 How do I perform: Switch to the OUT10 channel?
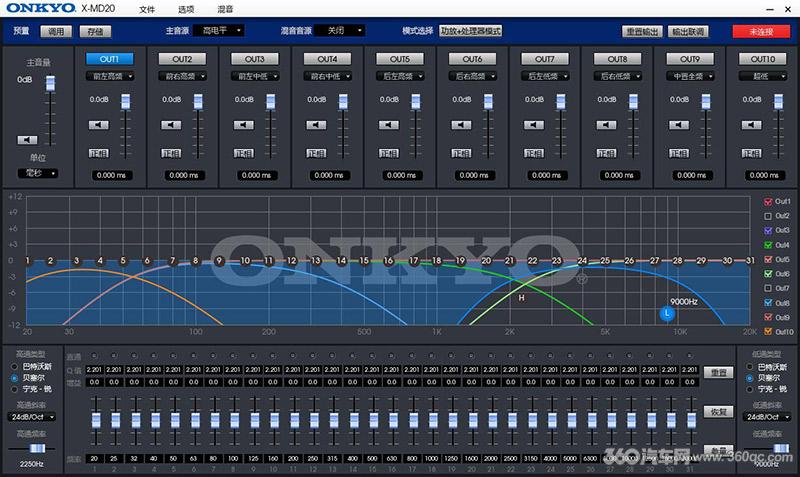click(763, 59)
